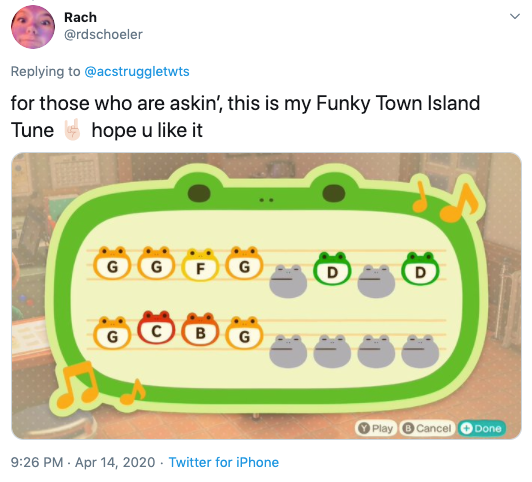Select the fourth G frog in bottom row

tap(244, 333)
